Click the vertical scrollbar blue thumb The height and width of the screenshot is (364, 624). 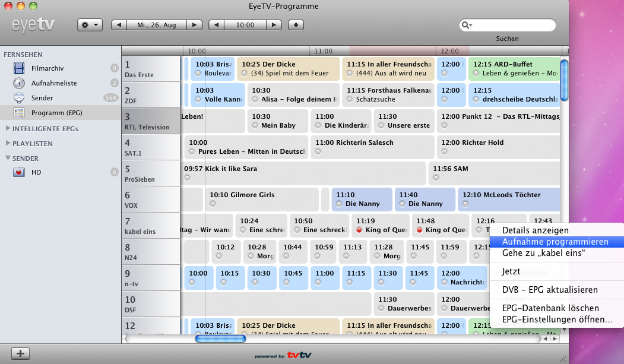[x=564, y=80]
